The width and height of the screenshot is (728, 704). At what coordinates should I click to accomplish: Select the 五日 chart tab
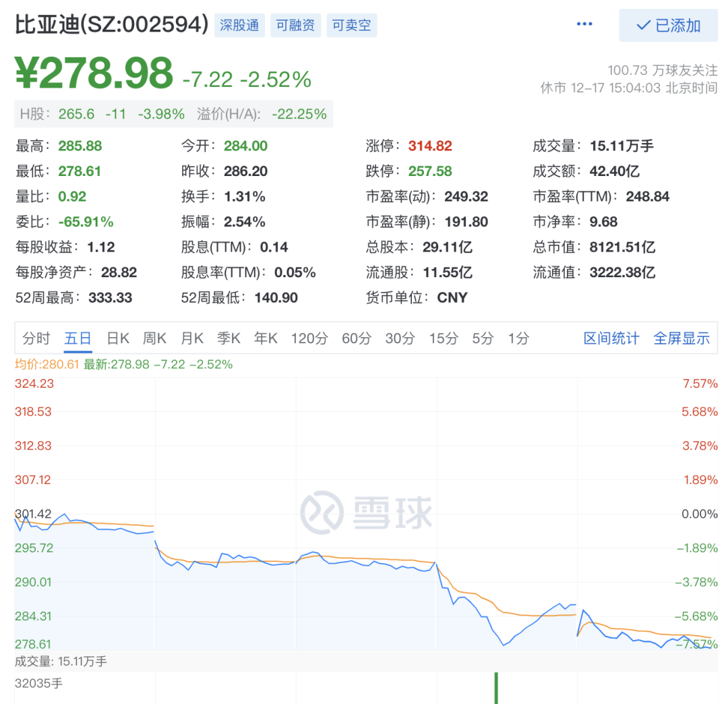[x=78, y=338]
